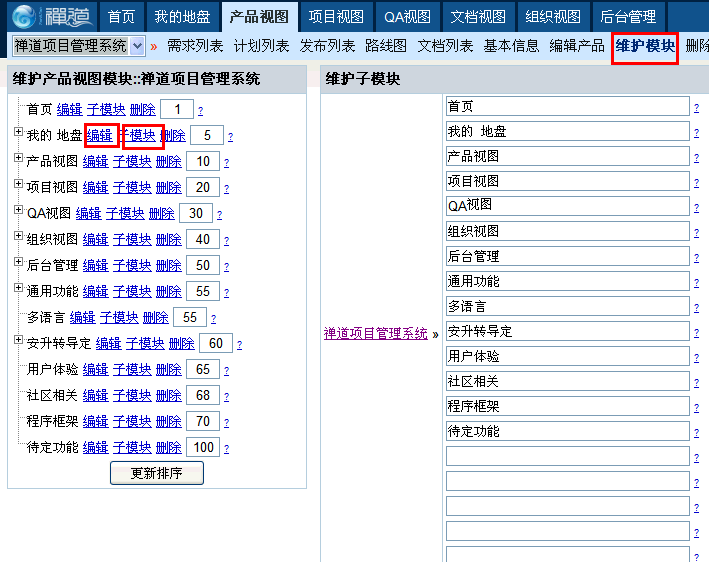Click 编辑 link for 多语言 module
The image size is (709, 562).
(83, 317)
